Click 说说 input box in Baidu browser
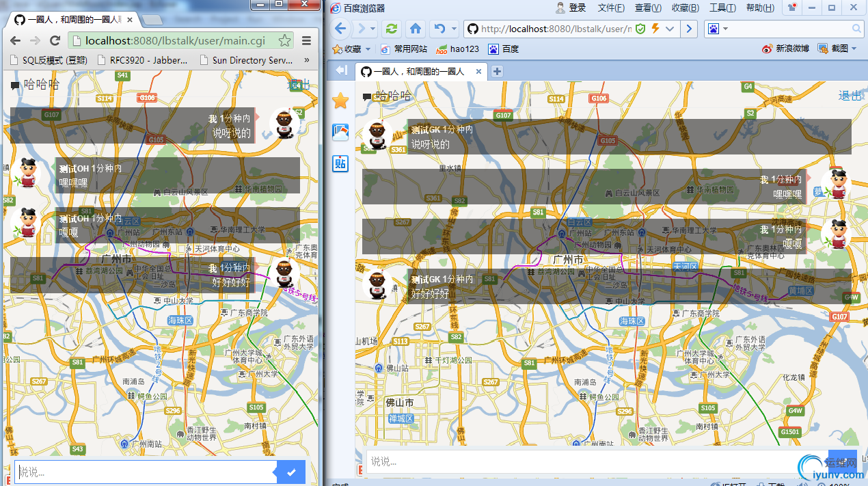 coord(596,461)
